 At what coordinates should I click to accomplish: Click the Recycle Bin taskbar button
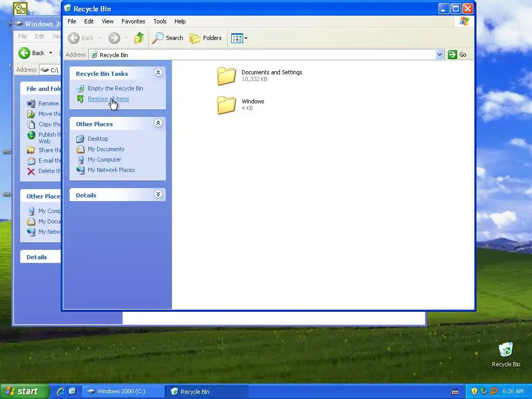click(x=206, y=391)
